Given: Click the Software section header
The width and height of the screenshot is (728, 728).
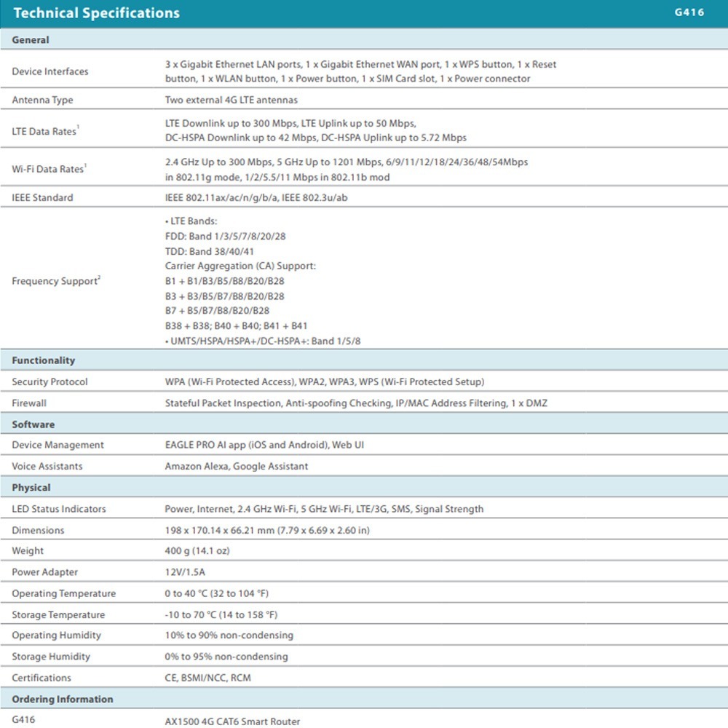Looking at the screenshot, I should (x=33, y=424).
